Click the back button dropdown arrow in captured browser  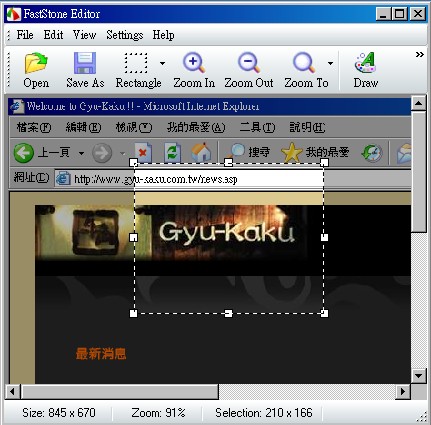coord(81,153)
